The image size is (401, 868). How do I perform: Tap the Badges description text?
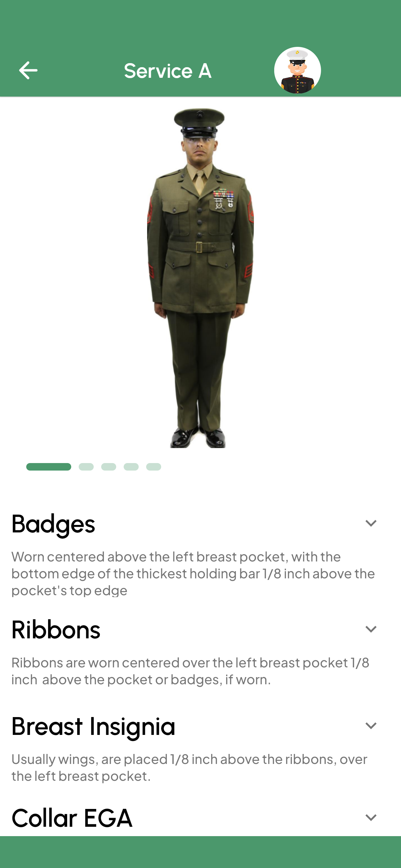[193, 573]
